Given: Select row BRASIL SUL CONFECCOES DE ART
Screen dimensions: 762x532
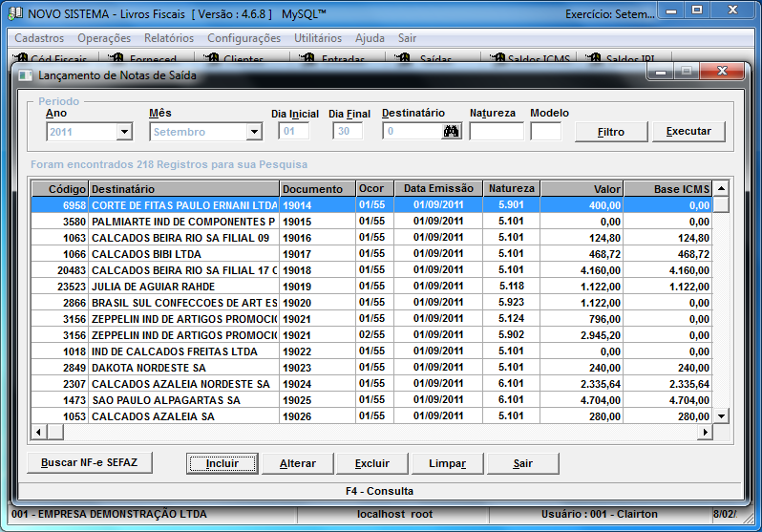Looking at the screenshot, I should (x=371, y=303).
